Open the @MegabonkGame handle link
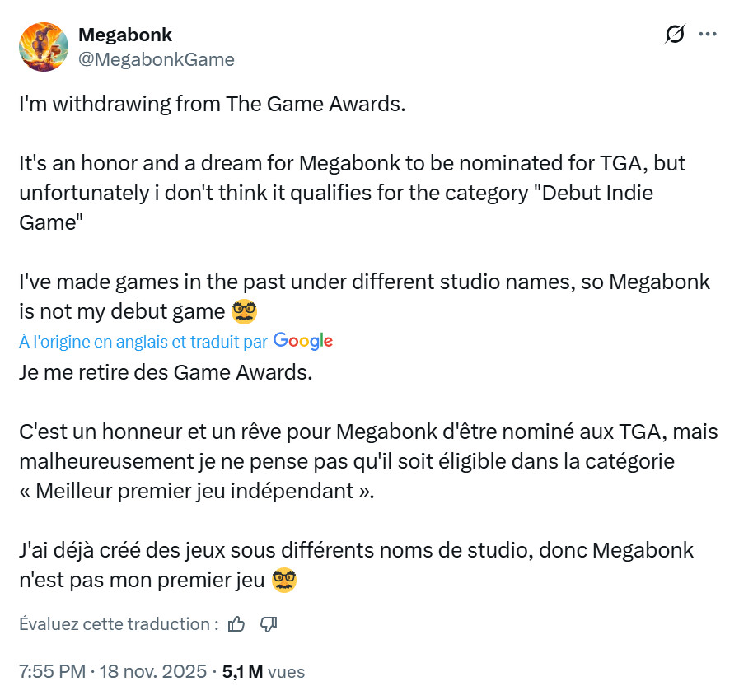Image resolution: width=739 pixels, height=700 pixels. point(156,59)
